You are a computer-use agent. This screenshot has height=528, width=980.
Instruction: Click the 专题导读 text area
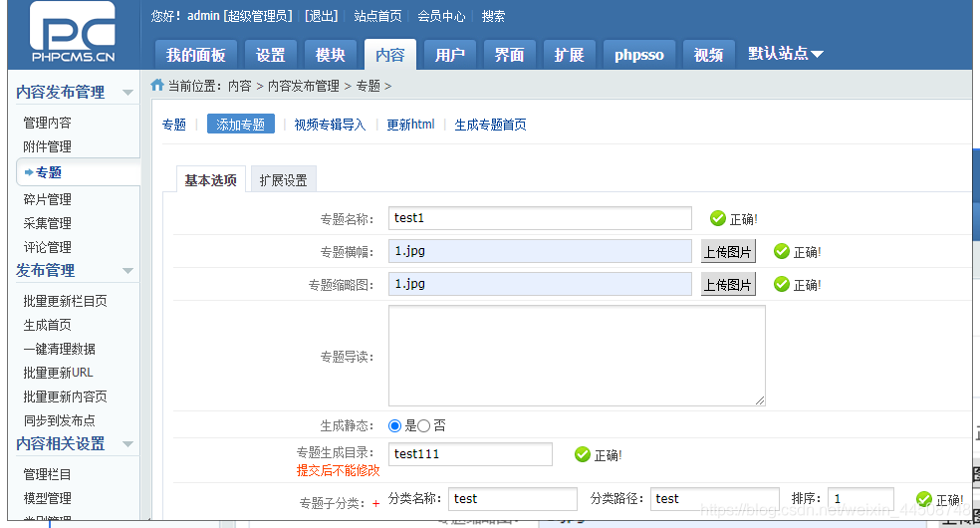click(577, 356)
